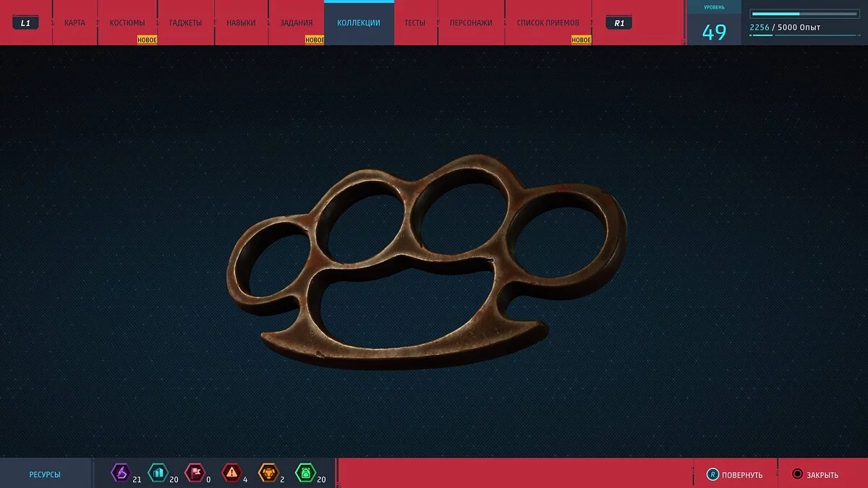
Task: Click the green backpack token icon
Action: click(305, 474)
